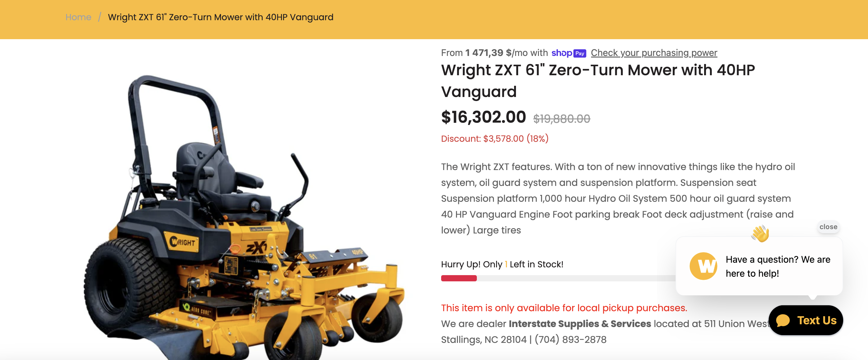Click the (704) 893-2878 phone number
Screen dimensions: 868x360
570,339
